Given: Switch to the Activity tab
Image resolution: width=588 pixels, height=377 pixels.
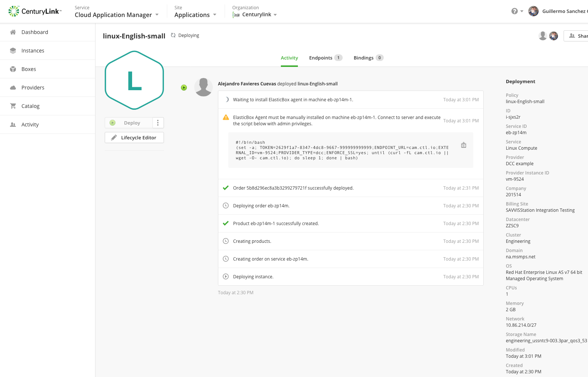Looking at the screenshot, I should (289, 58).
